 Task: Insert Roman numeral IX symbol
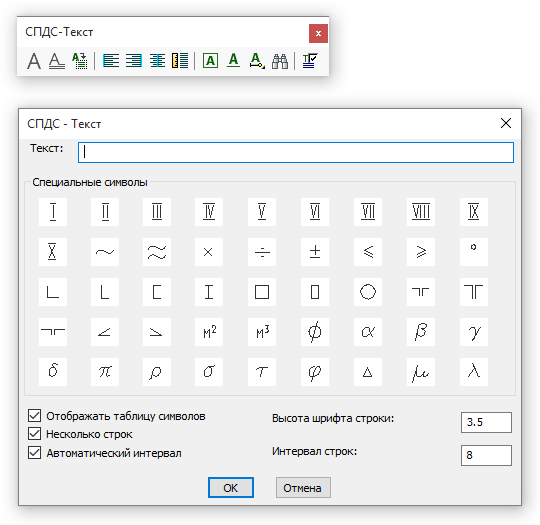tap(474, 212)
